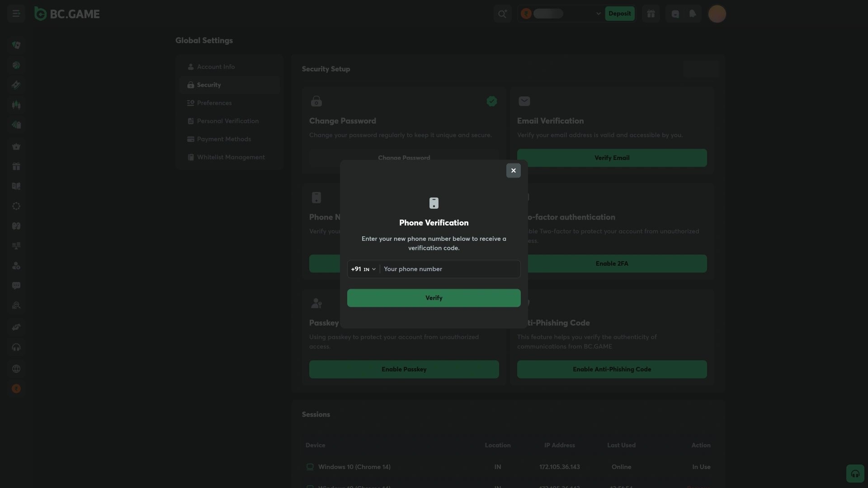
Task: Open the Payment Methods settings section
Action: 224,139
